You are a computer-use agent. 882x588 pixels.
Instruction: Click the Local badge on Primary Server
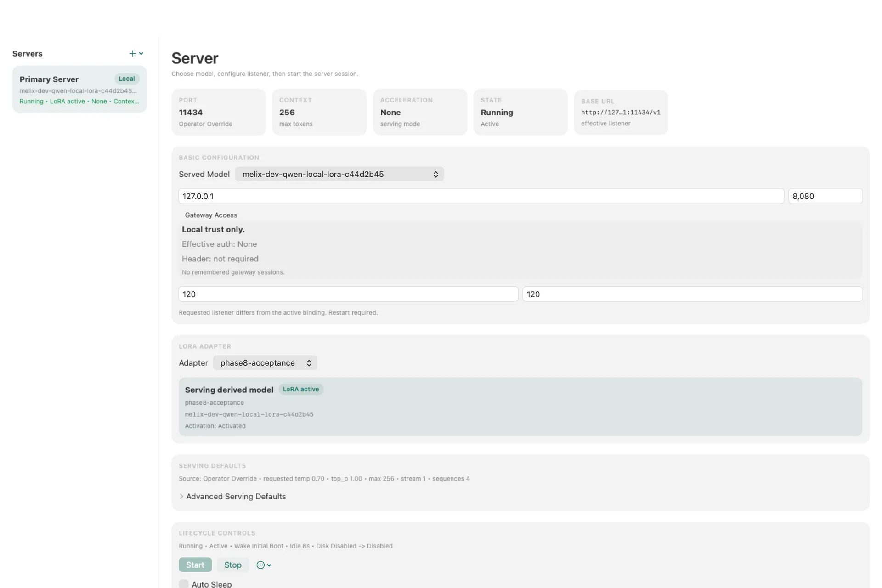(x=127, y=79)
